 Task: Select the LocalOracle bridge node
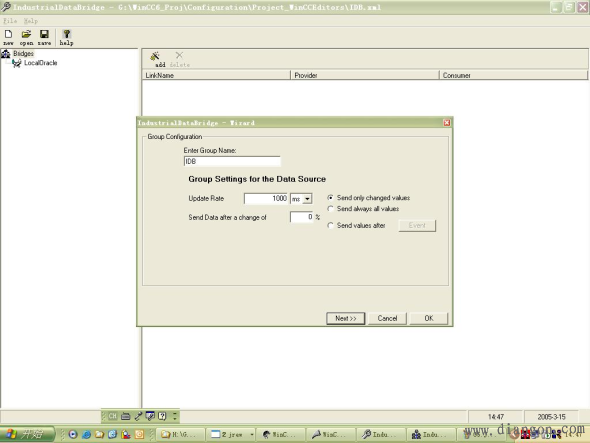pos(40,63)
